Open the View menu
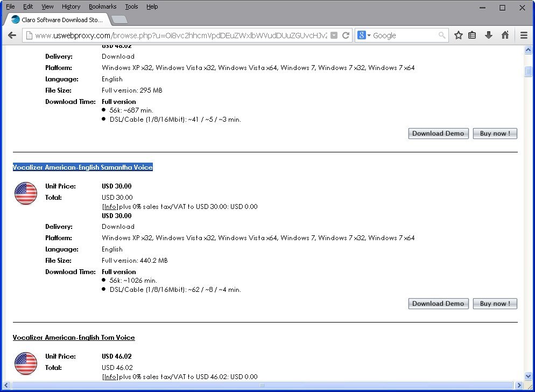Screen dimensions: 535x392 (x=47, y=6)
